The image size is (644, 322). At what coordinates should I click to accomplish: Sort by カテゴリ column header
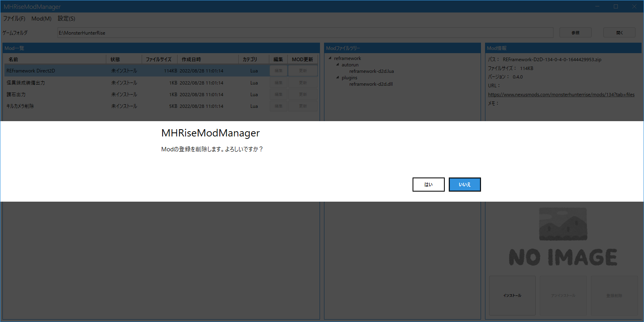coord(254,59)
